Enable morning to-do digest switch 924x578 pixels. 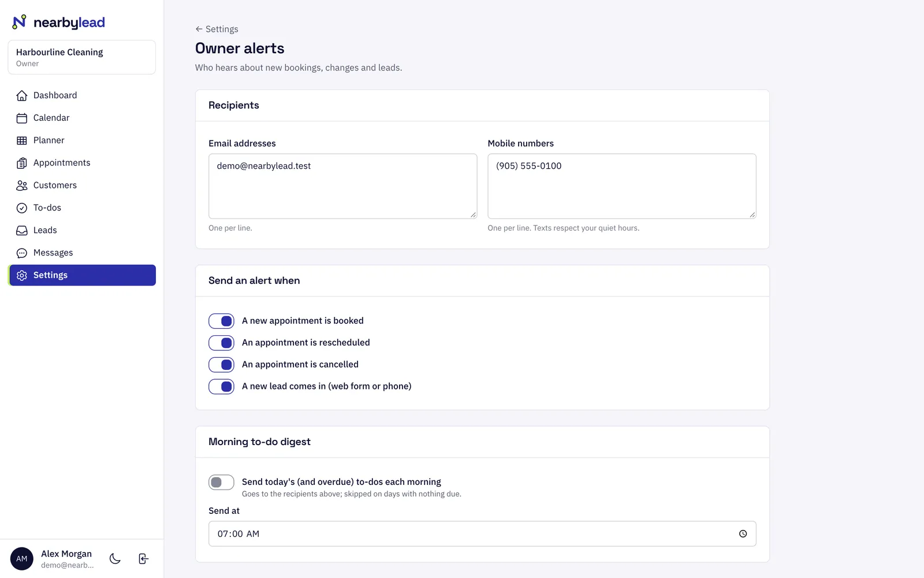pos(221,482)
